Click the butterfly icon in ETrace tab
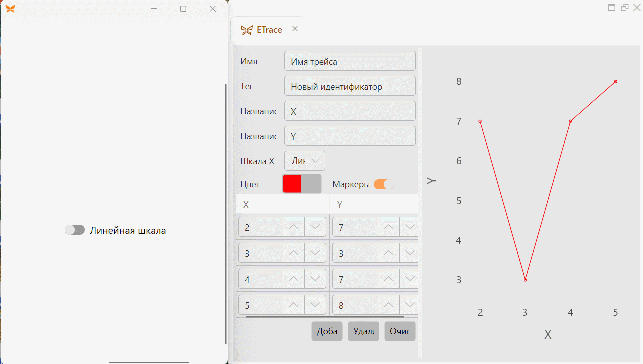This screenshot has height=364, width=643. [x=246, y=30]
